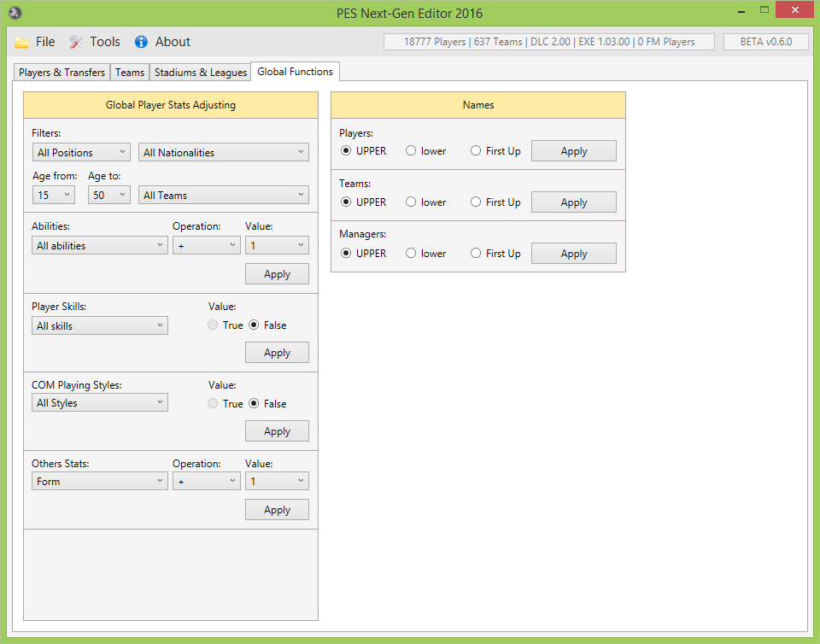The image size is (820, 644).
Task: Open the File menu
Action: pyautogui.click(x=45, y=42)
